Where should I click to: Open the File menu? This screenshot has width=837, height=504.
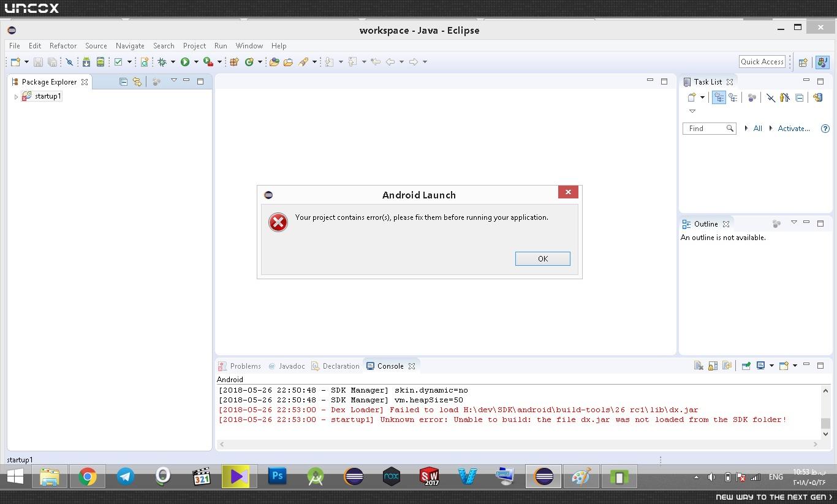(15, 46)
